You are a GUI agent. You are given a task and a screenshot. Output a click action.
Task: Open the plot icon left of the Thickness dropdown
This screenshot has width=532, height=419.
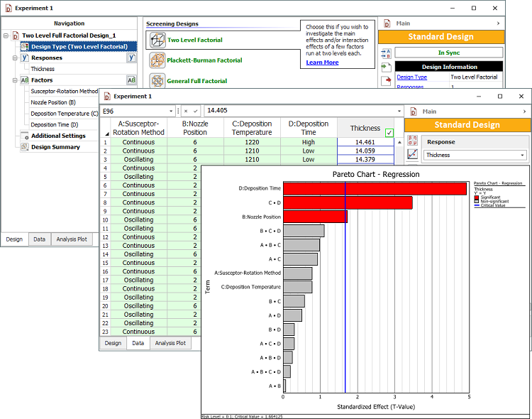pyautogui.click(x=412, y=154)
